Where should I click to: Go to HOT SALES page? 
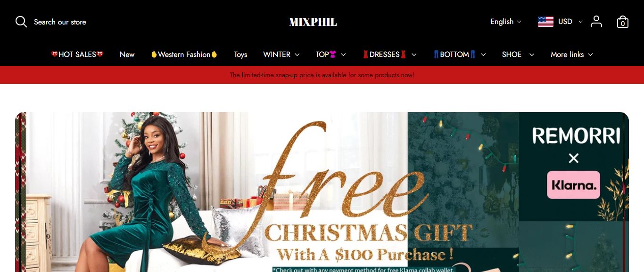pos(77,55)
